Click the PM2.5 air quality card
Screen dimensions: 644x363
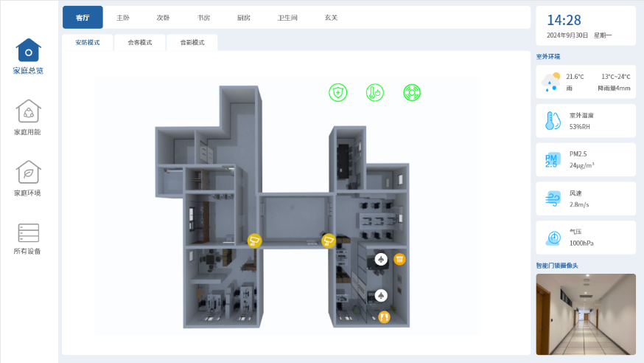point(585,159)
